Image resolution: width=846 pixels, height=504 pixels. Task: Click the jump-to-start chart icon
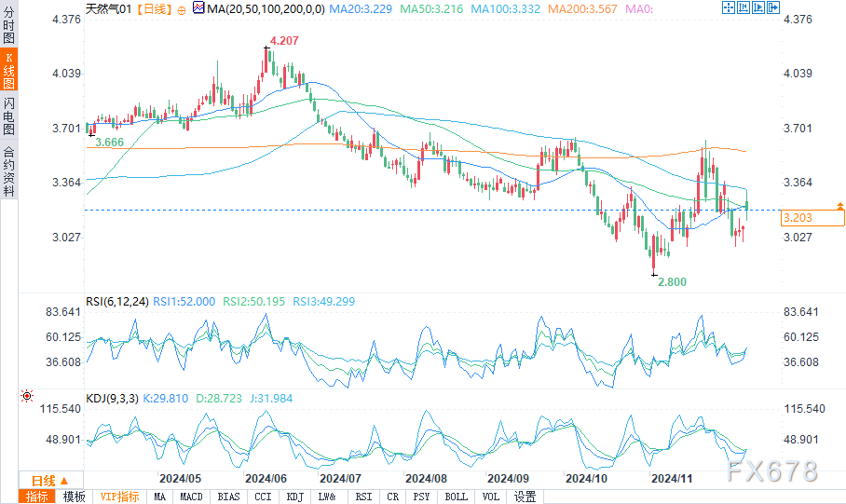pos(743,7)
